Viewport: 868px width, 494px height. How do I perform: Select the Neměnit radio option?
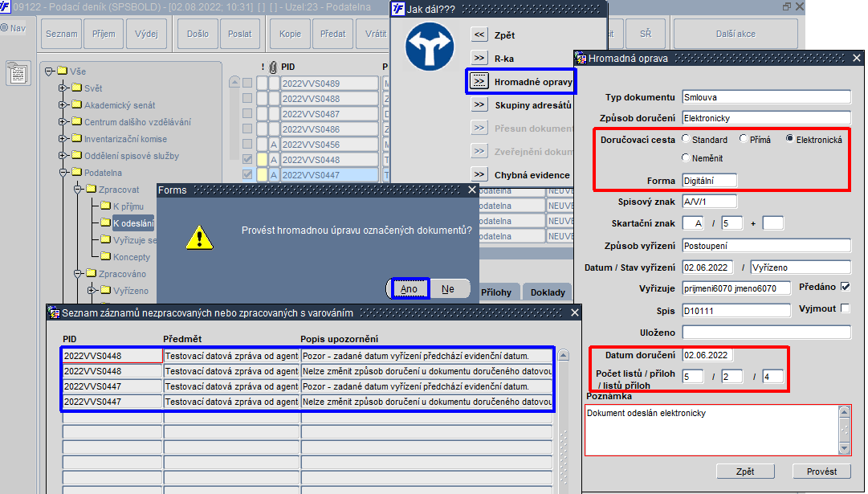[686, 157]
